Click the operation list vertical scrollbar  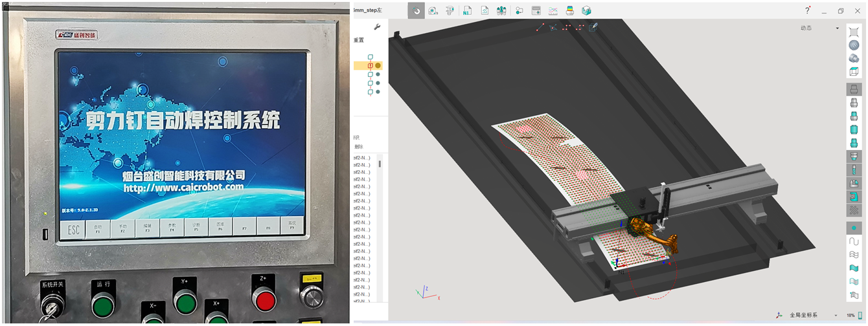click(380, 164)
